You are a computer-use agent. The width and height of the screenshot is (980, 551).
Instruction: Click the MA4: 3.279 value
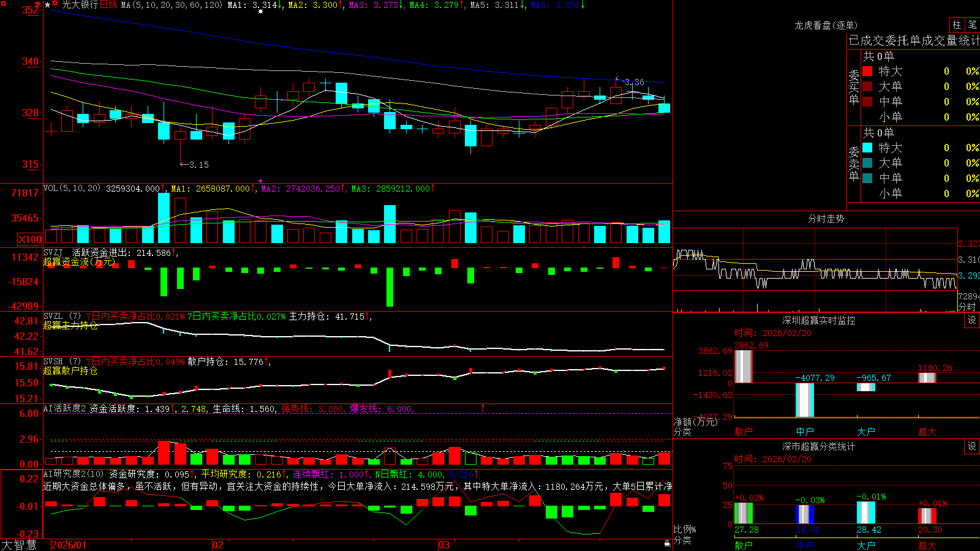(x=434, y=5)
